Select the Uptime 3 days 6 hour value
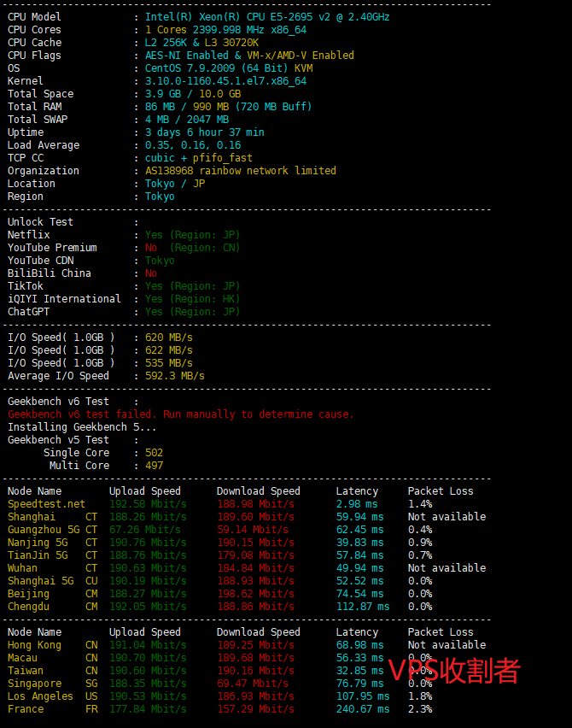The height and width of the screenshot is (728, 572). click(204, 132)
